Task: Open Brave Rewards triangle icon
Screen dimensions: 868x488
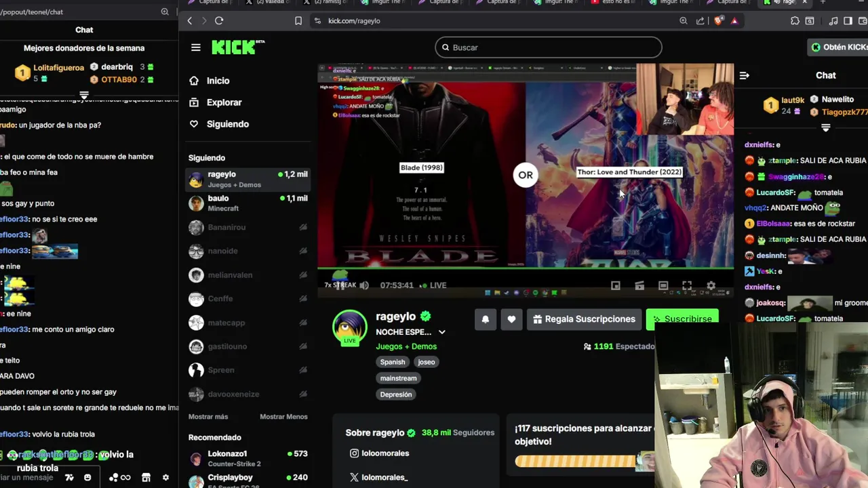Action: point(734,21)
